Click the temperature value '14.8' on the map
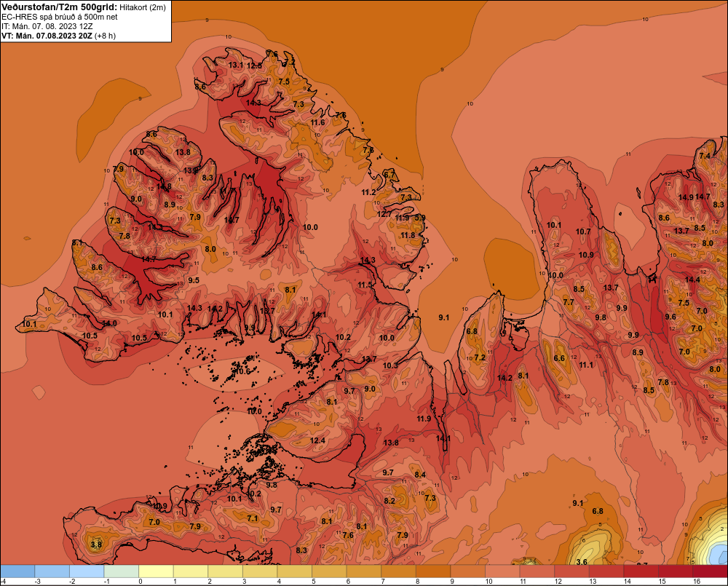728x586 pixels. point(164,186)
